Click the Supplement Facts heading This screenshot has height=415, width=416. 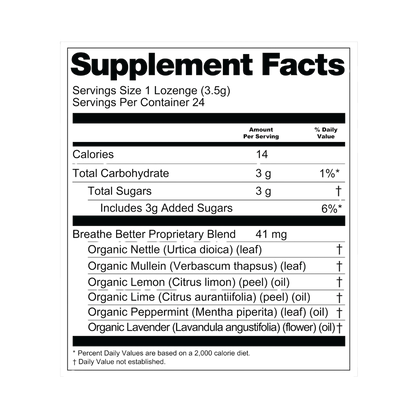tap(208, 65)
